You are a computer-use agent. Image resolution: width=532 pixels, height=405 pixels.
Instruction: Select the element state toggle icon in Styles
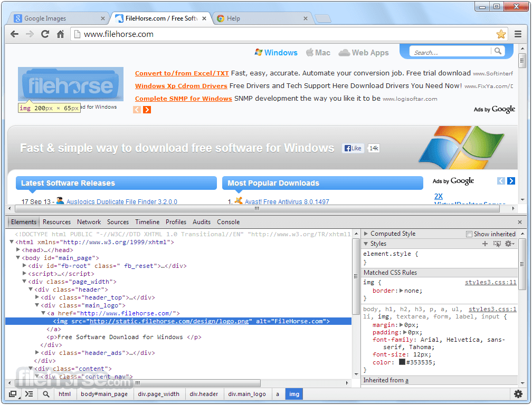tap(497, 244)
